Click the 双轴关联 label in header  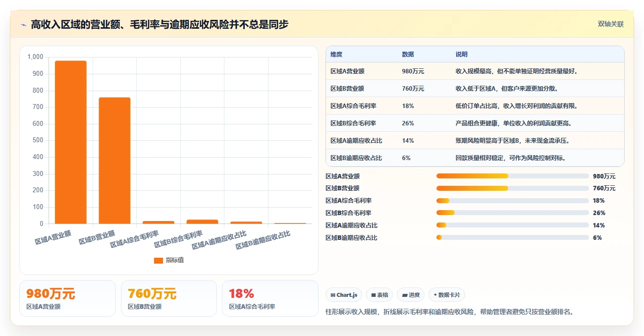[611, 24]
